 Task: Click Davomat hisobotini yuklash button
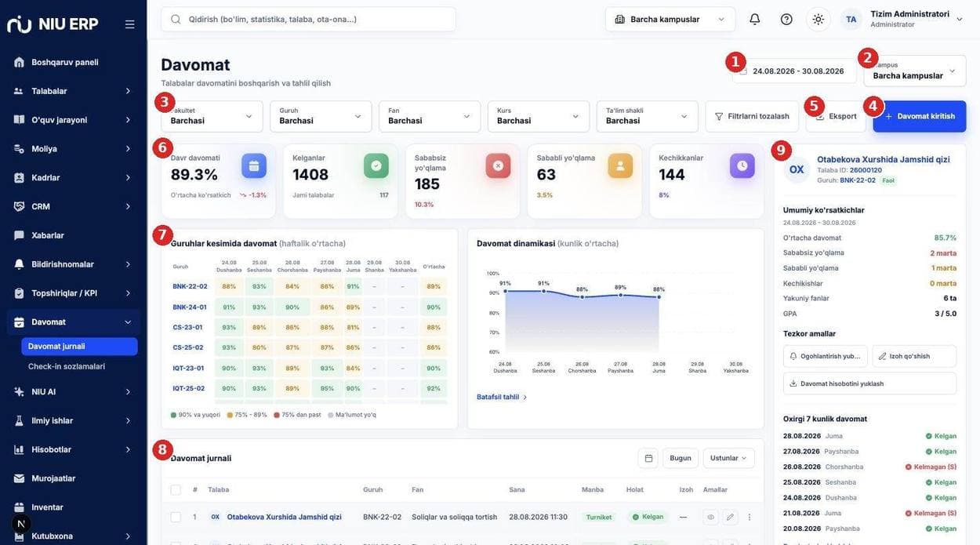tap(869, 383)
